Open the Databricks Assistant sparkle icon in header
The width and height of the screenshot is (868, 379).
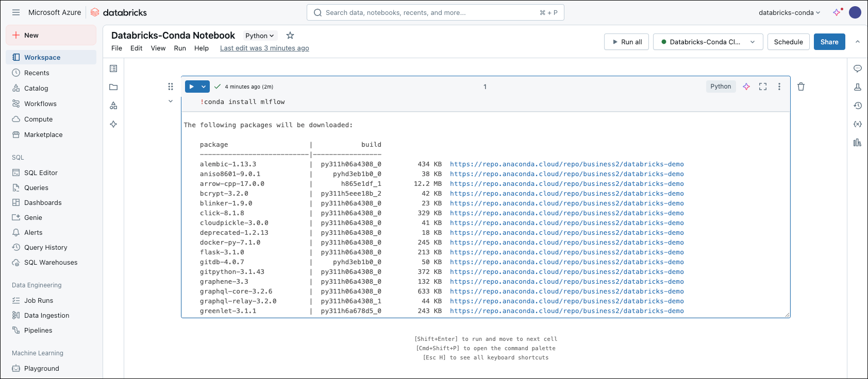tap(837, 12)
